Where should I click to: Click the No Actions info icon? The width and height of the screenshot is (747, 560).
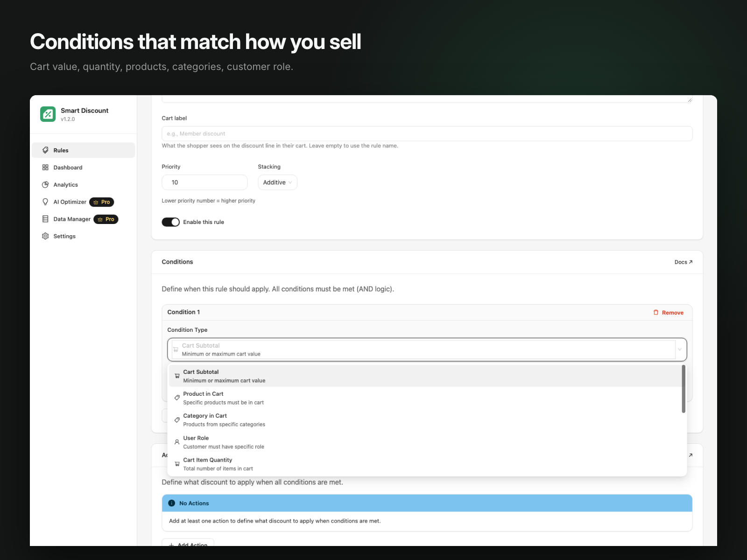click(172, 503)
